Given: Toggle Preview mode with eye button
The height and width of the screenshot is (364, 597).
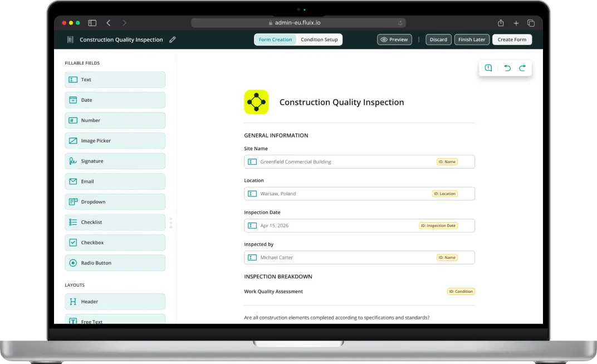Looking at the screenshot, I should click(394, 40).
